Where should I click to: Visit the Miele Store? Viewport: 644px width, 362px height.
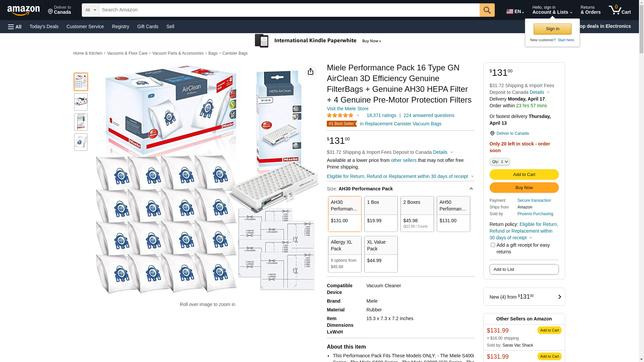click(x=347, y=109)
